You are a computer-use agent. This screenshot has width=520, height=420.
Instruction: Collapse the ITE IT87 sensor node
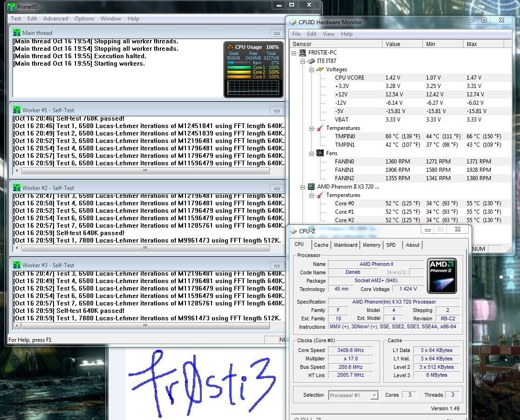(x=303, y=61)
